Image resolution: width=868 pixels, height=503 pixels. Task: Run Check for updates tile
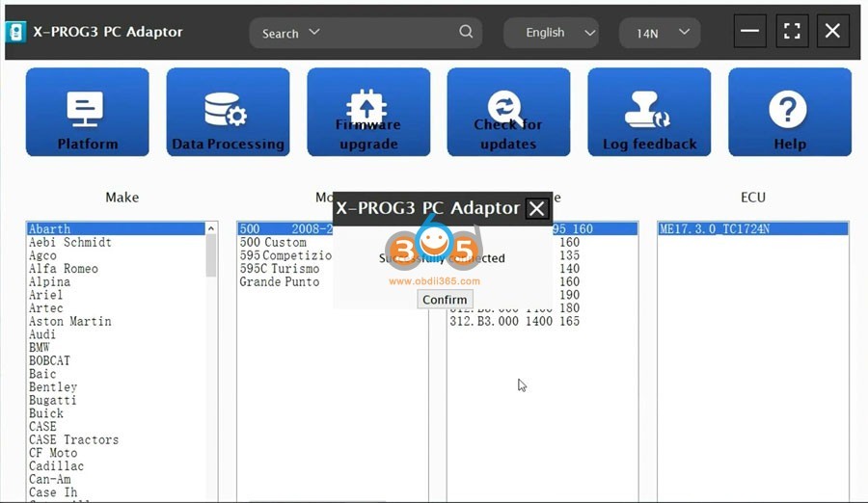[508, 112]
